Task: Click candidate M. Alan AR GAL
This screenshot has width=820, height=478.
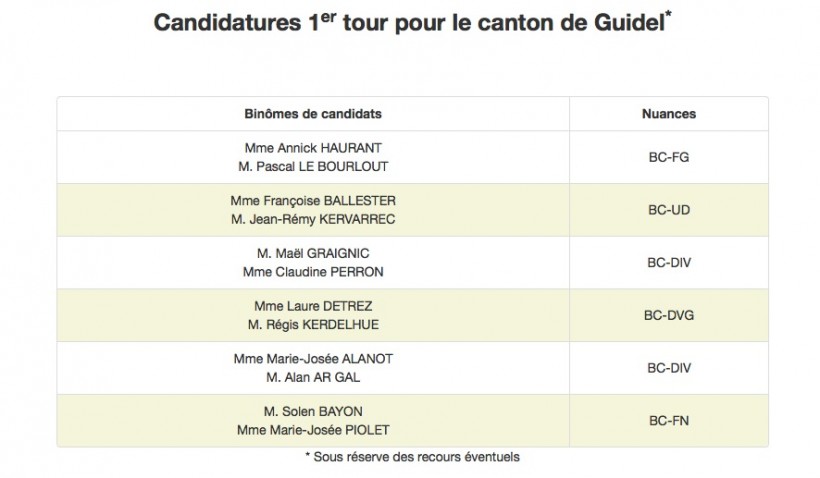Action: [313, 377]
